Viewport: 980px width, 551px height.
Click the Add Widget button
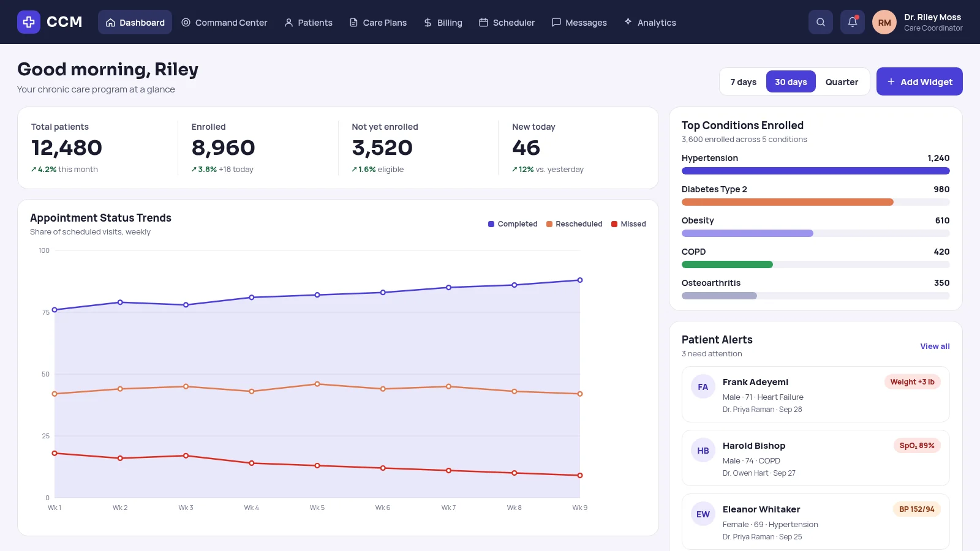click(919, 81)
